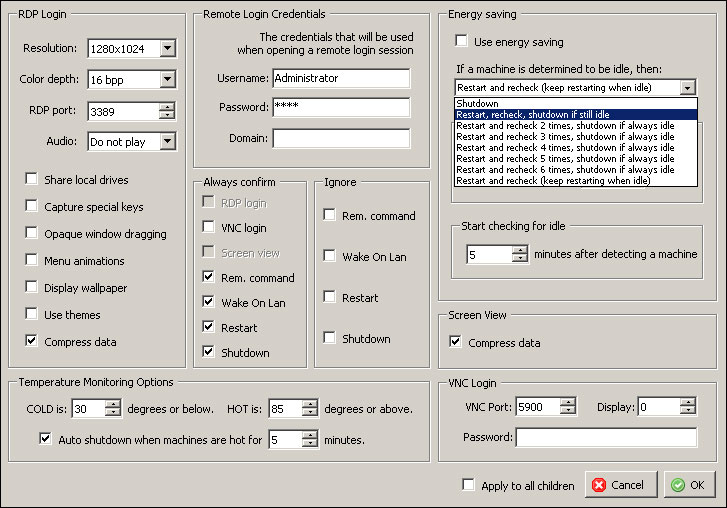Check Apply to all children
Viewport: 727px width, 508px height.
tap(469, 486)
